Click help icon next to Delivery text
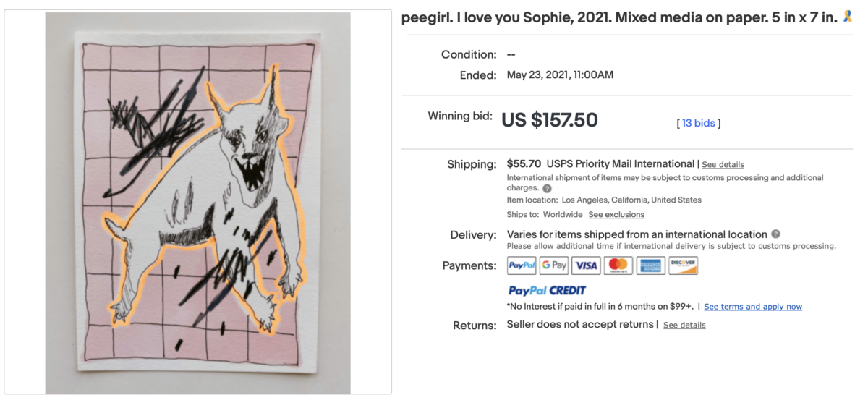 (x=775, y=234)
